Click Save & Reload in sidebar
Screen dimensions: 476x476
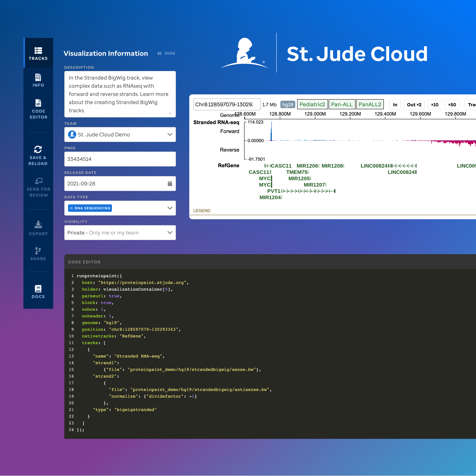(x=38, y=156)
